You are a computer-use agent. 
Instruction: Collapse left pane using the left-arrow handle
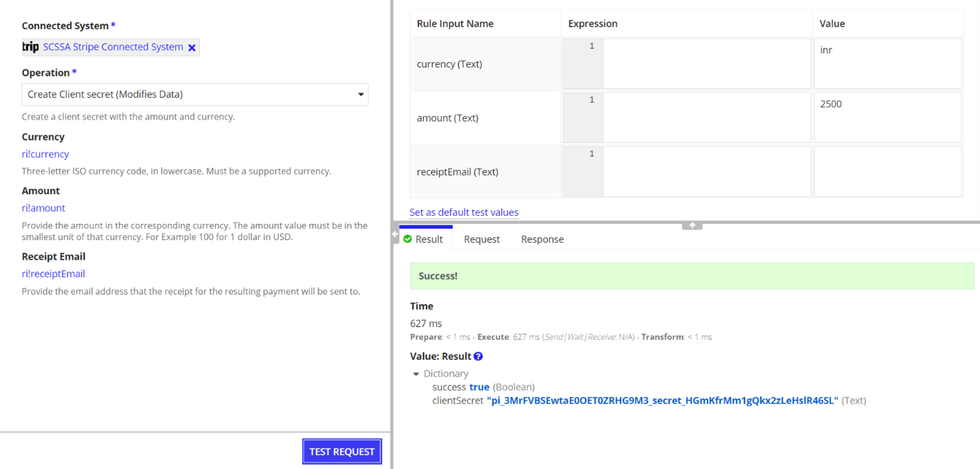pyautogui.click(x=395, y=234)
